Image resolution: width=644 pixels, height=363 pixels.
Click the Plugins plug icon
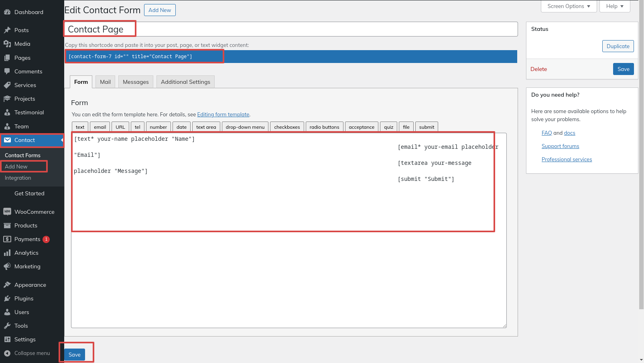click(x=7, y=298)
